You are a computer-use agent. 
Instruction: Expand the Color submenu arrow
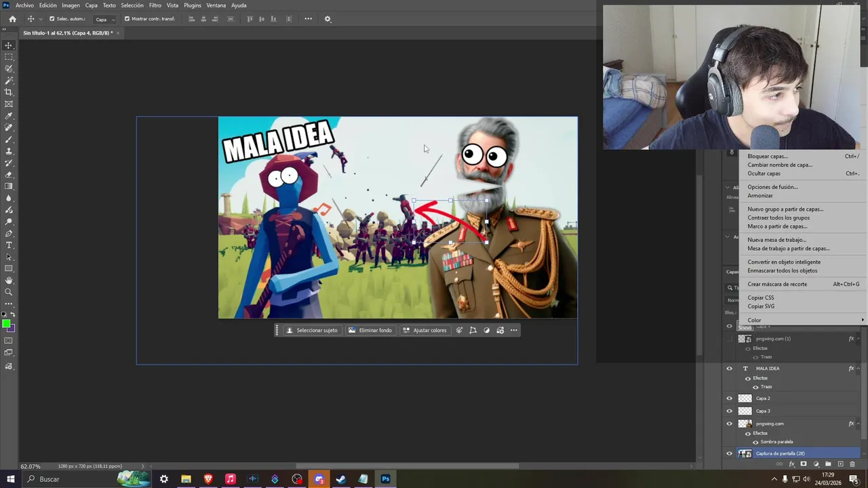[863, 320]
